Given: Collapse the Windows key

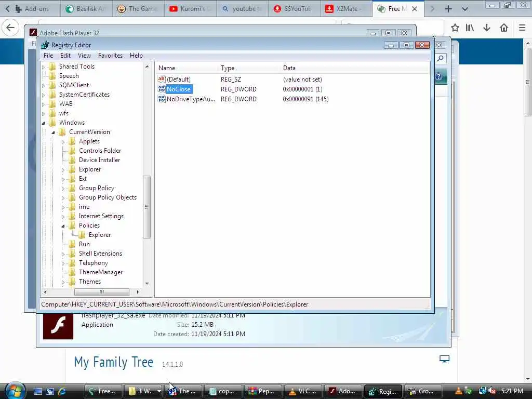Looking at the screenshot, I should [x=44, y=123].
